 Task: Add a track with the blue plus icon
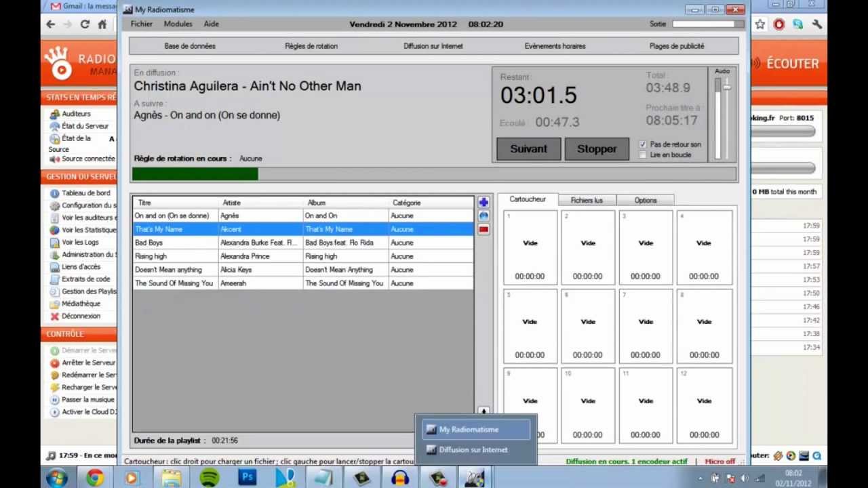[x=484, y=203]
